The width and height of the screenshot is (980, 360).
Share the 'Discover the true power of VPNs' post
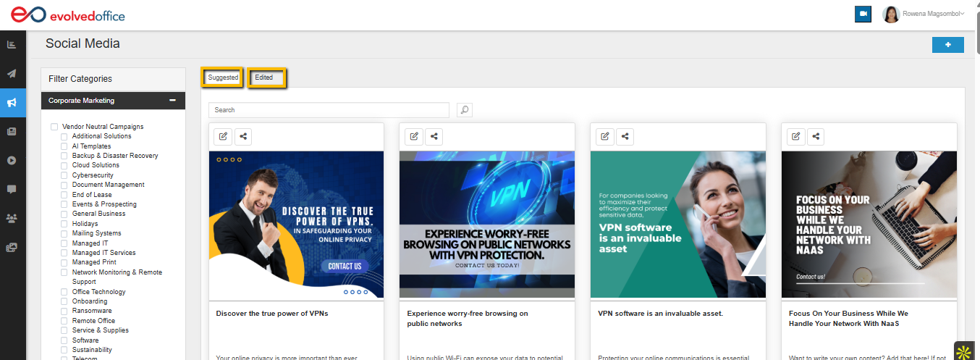242,135
